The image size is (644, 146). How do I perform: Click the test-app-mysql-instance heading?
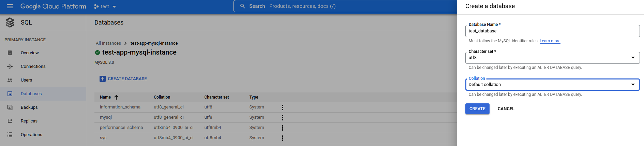point(139,53)
